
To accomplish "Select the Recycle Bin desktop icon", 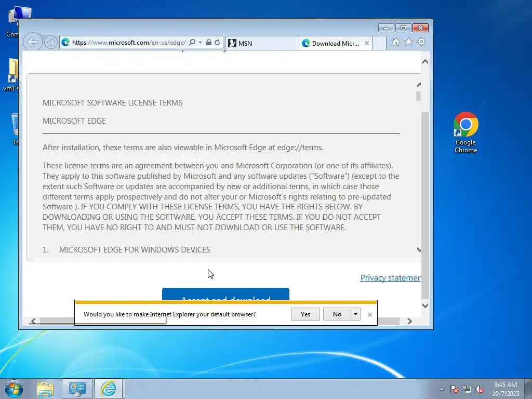I will click(x=15, y=129).
